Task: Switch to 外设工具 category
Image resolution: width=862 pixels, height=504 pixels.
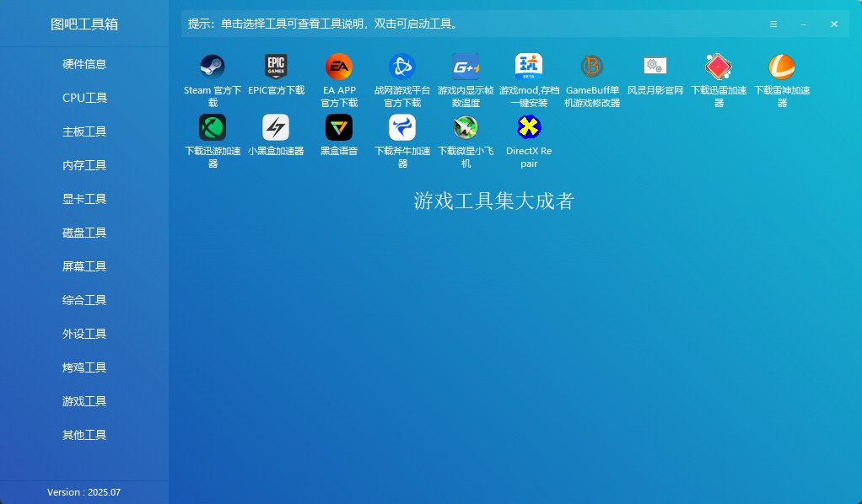Action: tap(84, 334)
